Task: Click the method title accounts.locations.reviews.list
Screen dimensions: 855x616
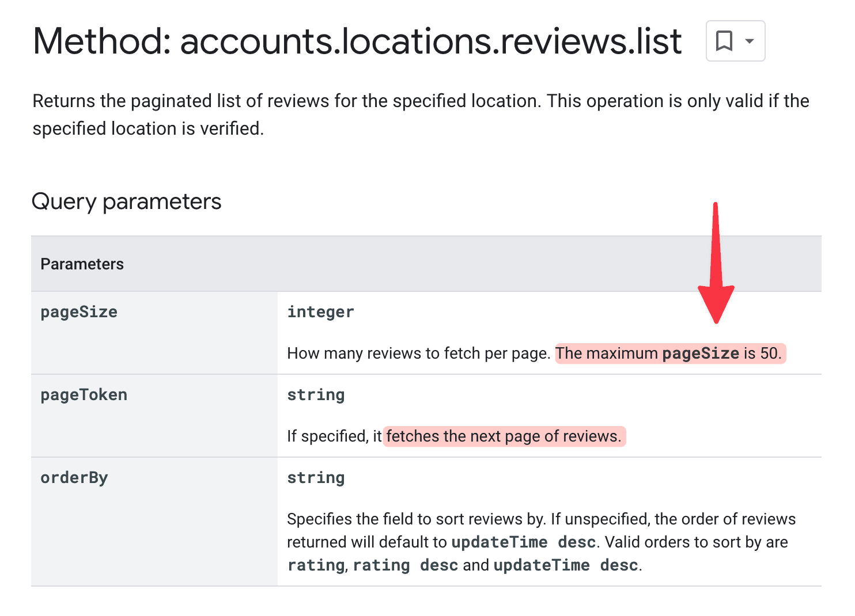Action: [357, 41]
